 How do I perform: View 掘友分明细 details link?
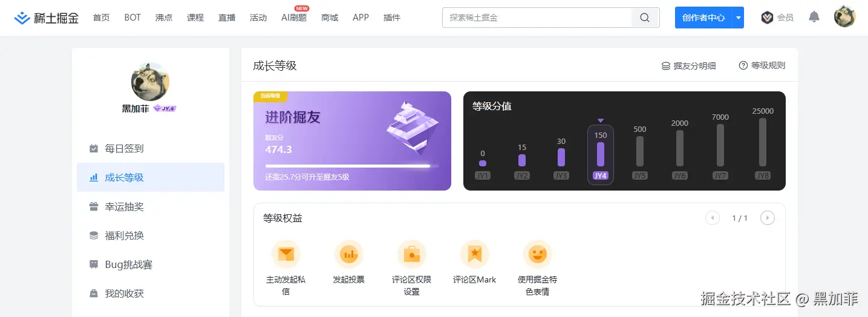[x=688, y=66]
